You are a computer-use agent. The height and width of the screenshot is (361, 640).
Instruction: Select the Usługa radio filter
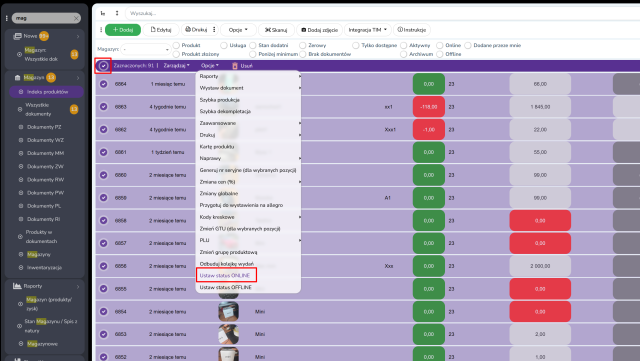[224, 45]
